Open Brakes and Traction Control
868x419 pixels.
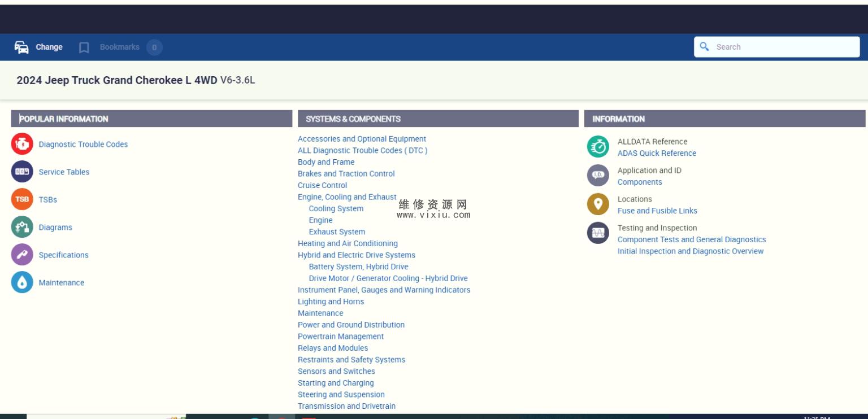(x=346, y=174)
